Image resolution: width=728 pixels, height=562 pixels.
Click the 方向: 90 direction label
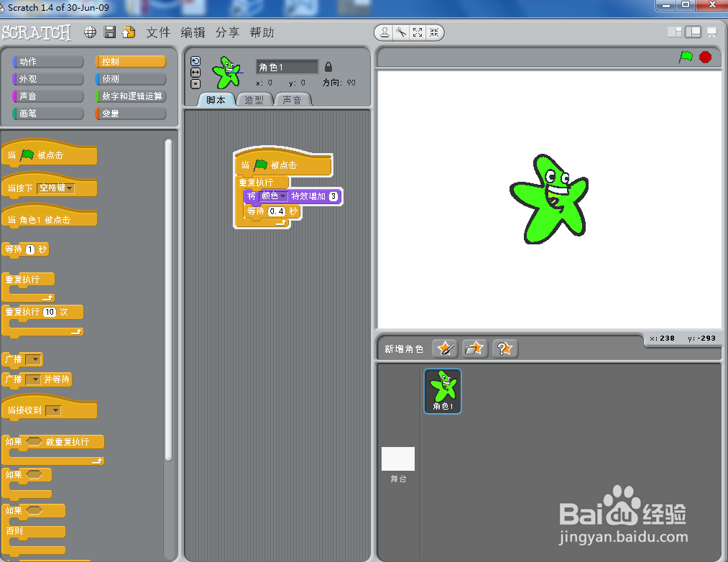point(339,83)
